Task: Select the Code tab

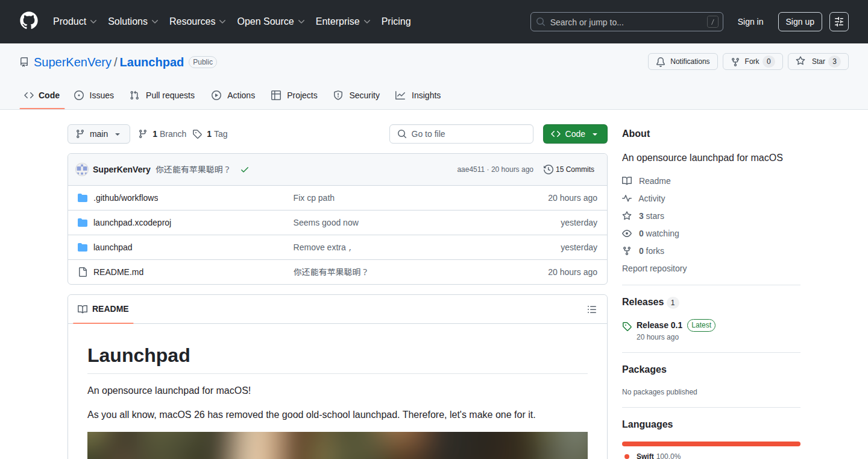Action: [42, 95]
